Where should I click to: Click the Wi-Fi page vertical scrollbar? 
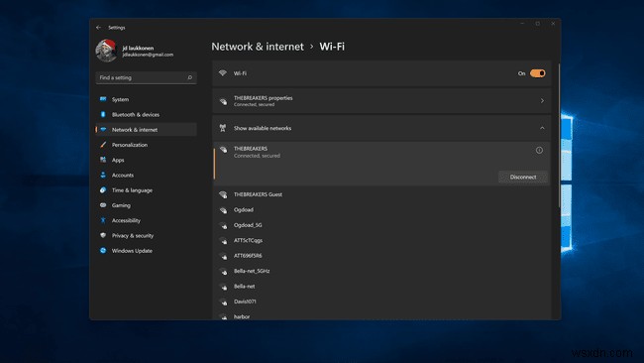tap(559, 136)
